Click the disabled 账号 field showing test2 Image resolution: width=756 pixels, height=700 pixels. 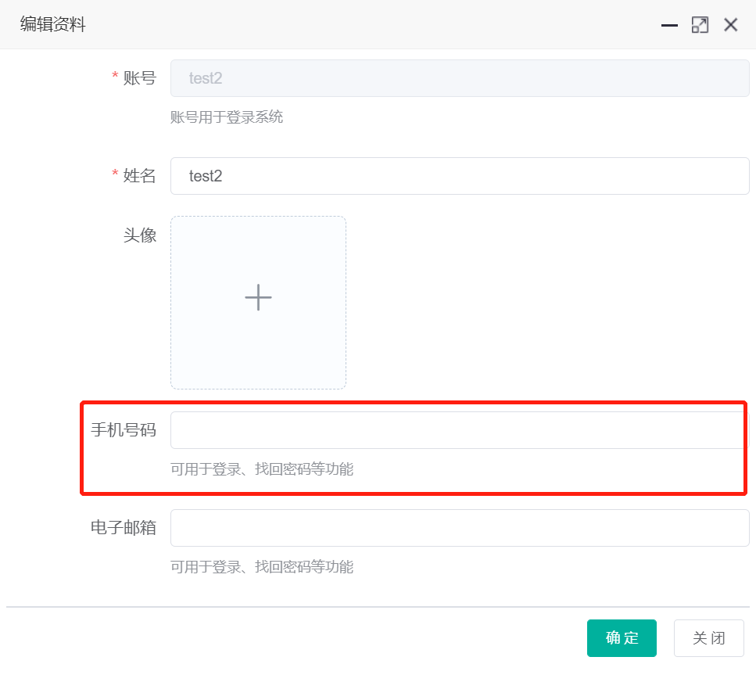point(460,78)
